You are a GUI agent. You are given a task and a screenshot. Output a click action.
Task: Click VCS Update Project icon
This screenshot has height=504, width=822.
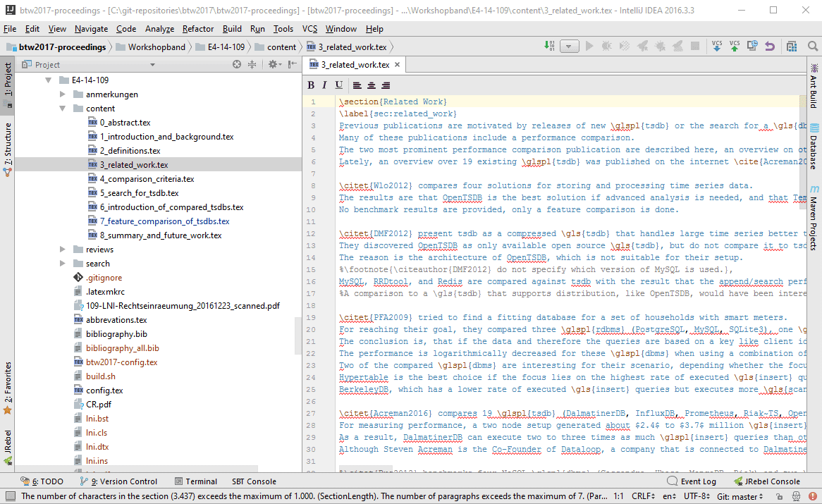(x=717, y=46)
